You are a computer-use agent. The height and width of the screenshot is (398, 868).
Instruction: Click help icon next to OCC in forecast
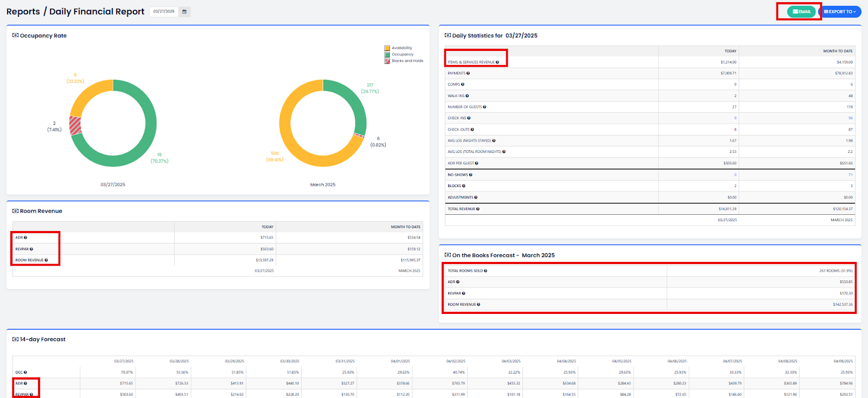pyautogui.click(x=25, y=373)
